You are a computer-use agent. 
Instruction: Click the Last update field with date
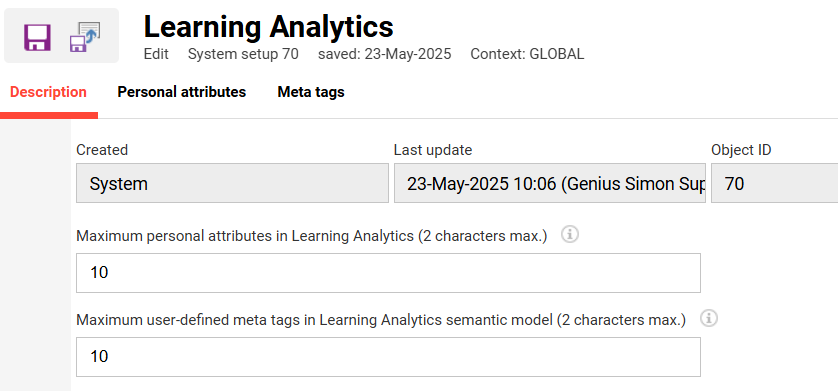point(549,183)
